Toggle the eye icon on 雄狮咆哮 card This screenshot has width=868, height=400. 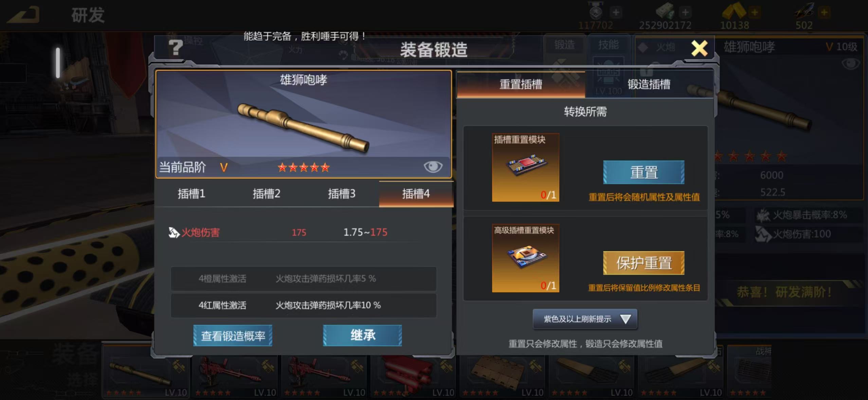pos(433,167)
